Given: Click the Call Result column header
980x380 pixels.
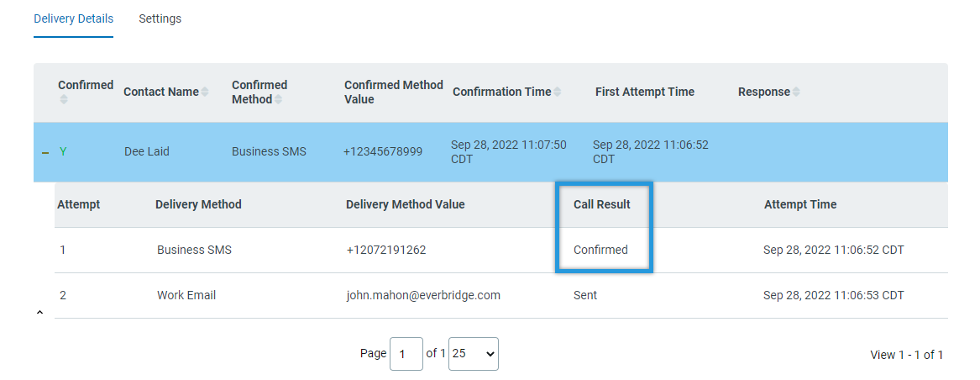Looking at the screenshot, I should coord(602,204).
